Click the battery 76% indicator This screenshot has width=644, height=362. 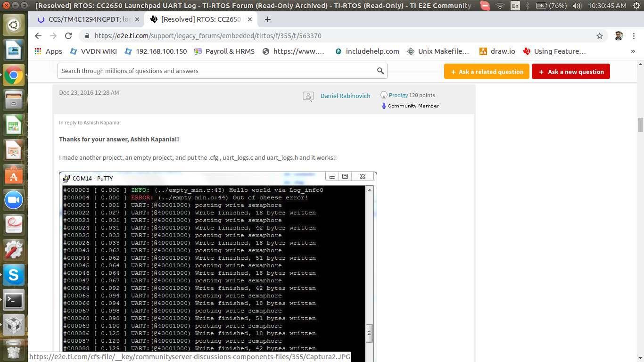pyautogui.click(x=551, y=6)
